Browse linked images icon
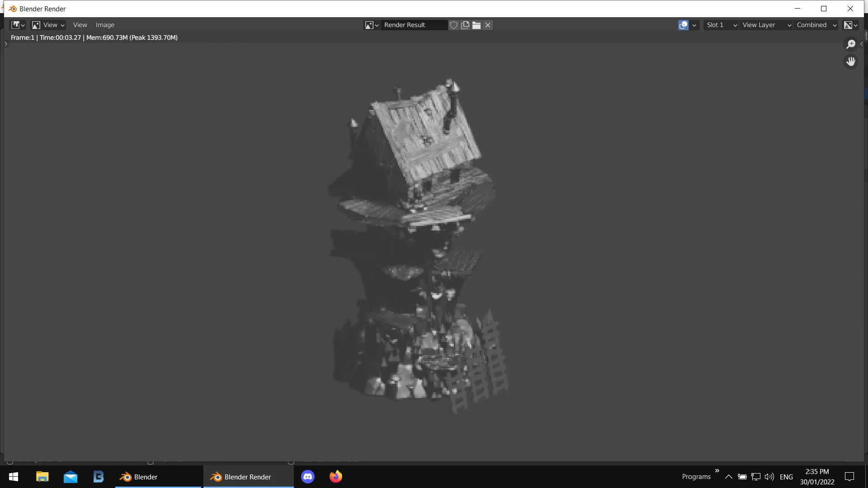Image resolution: width=868 pixels, height=488 pixels. (x=372, y=25)
